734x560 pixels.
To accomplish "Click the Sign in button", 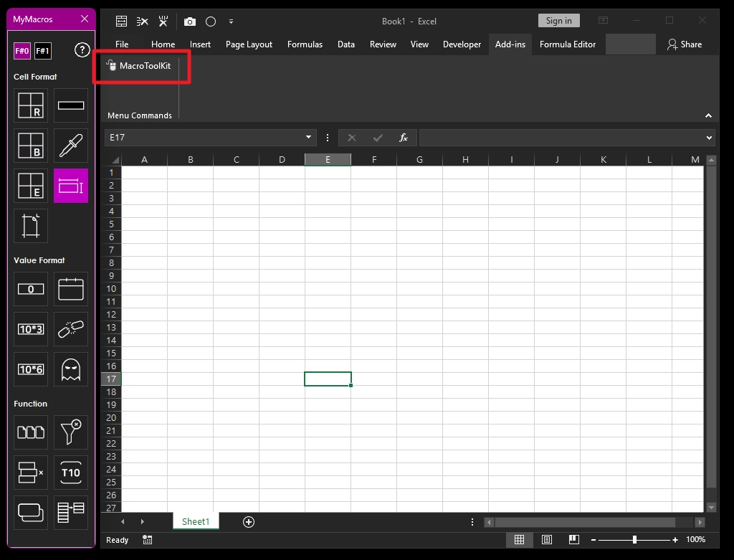I will tap(558, 21).
